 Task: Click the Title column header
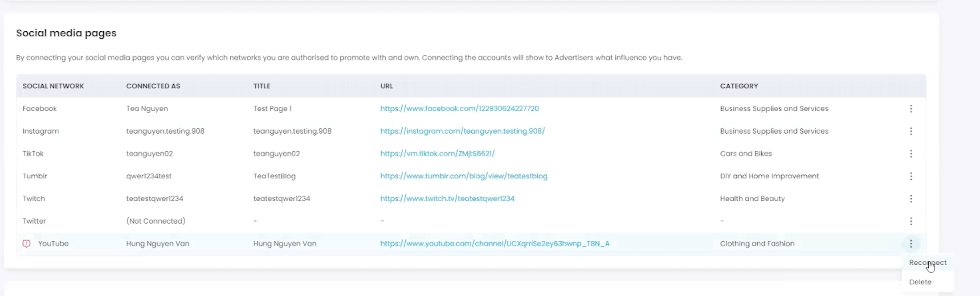[x=262, y=86]
